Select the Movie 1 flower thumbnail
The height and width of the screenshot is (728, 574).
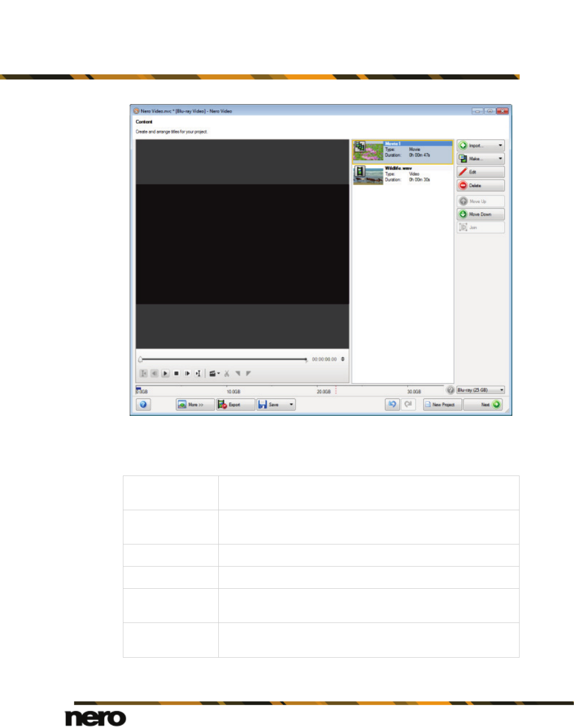(x=368, y=151)
